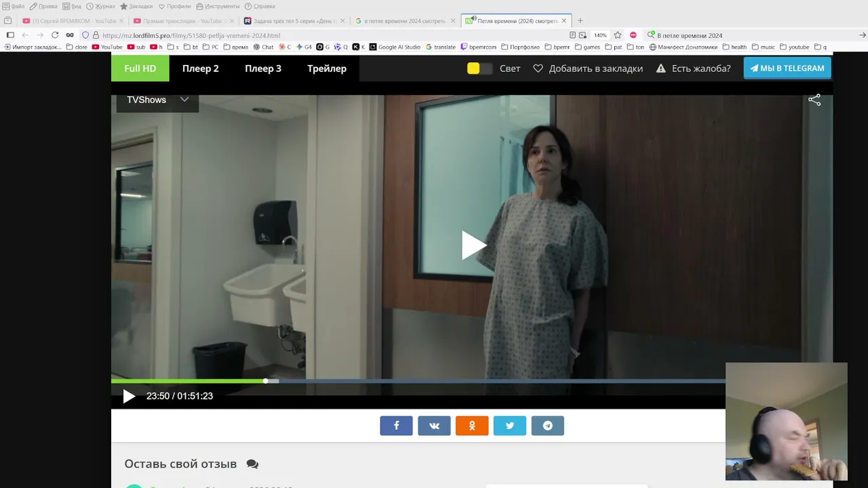The width and height of the screenshot is (868, 488).
Task: Expand the music bookmark folder
Action: [x=763, y=47]
